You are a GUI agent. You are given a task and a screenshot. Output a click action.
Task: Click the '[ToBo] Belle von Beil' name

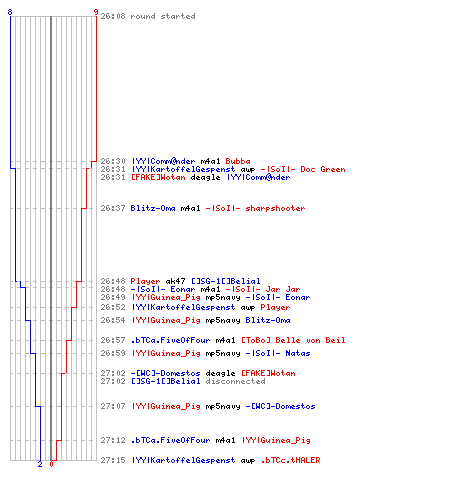(x=293, y=340)
